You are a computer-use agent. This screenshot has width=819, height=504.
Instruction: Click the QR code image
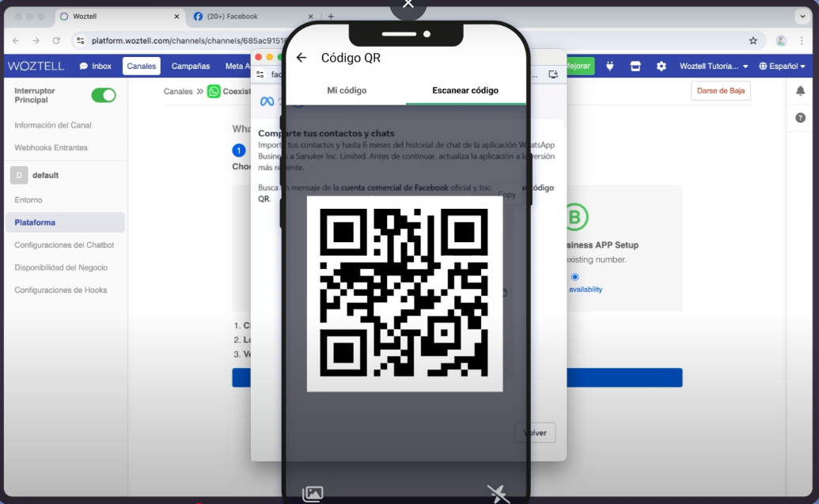click(x=405, y=294)
